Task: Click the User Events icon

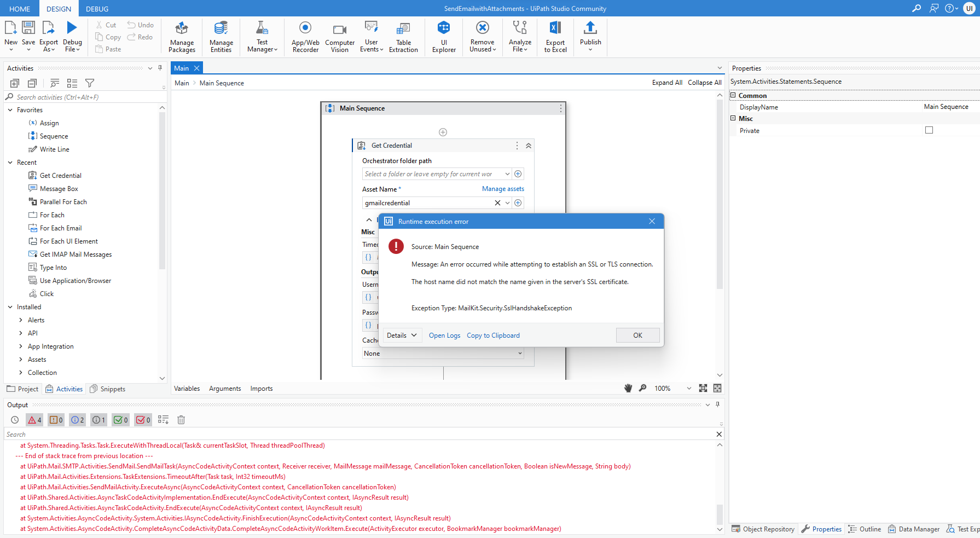Action: point(371,27)
